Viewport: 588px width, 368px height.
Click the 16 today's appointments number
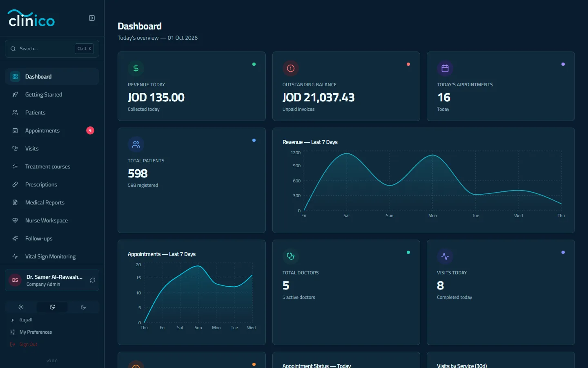(x=444, y=97)
